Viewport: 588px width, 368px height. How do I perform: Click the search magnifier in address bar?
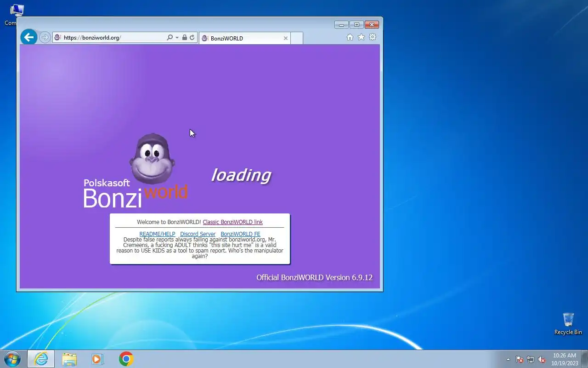coord(170,38)
